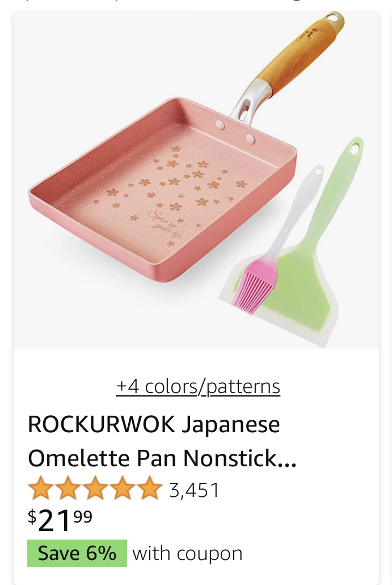Tap the 'with coupon' text
Viewport: 392px width, 585px height.
pos(187,554)
